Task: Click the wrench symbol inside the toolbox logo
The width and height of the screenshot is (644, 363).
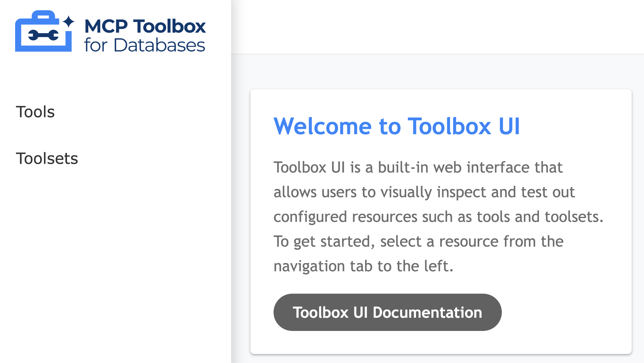Action: coord(43,35)
